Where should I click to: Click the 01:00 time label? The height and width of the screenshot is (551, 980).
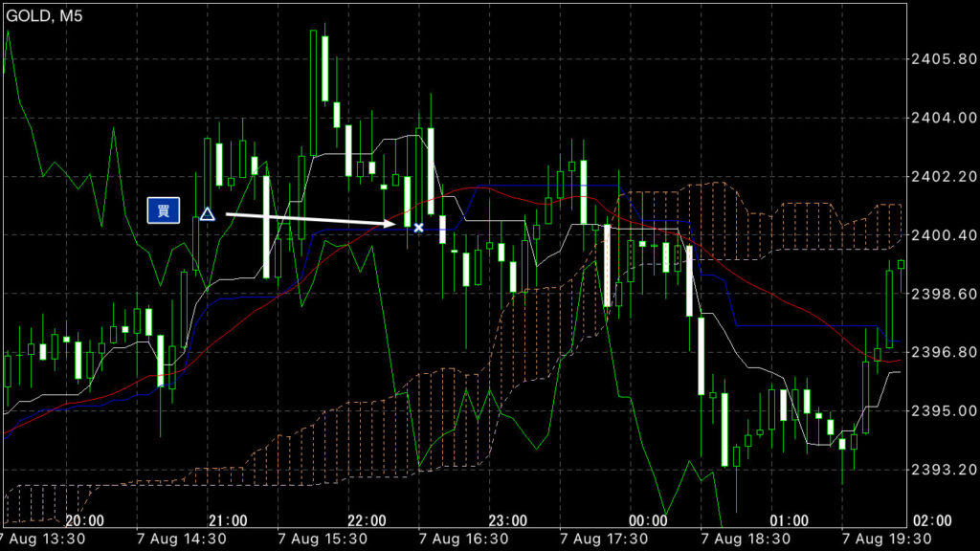[x=789, y=520]
